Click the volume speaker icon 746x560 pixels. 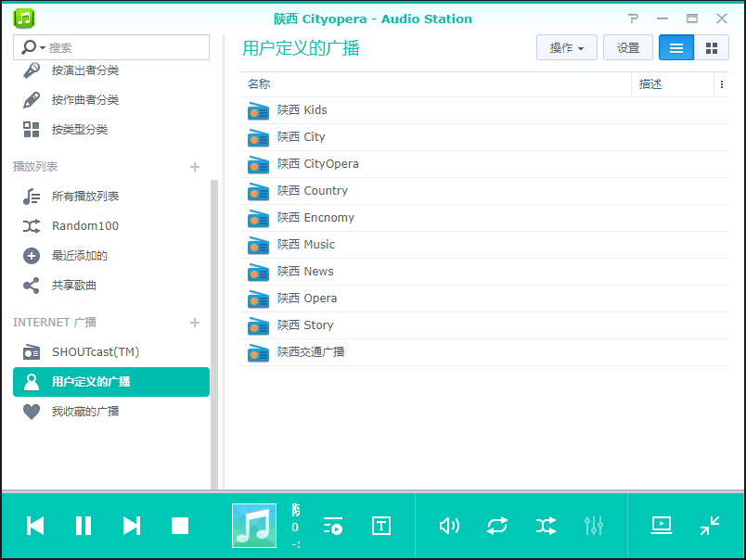point(449,526)
